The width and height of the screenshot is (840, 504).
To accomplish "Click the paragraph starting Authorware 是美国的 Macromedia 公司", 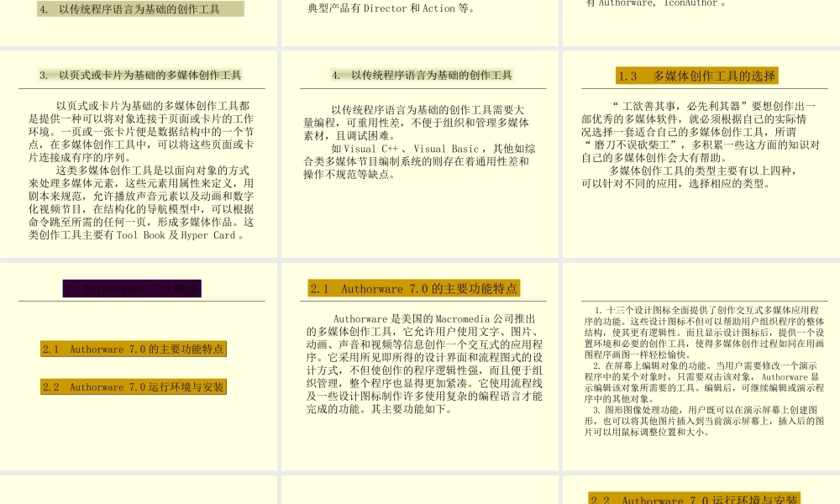I will tap(424, 364).
